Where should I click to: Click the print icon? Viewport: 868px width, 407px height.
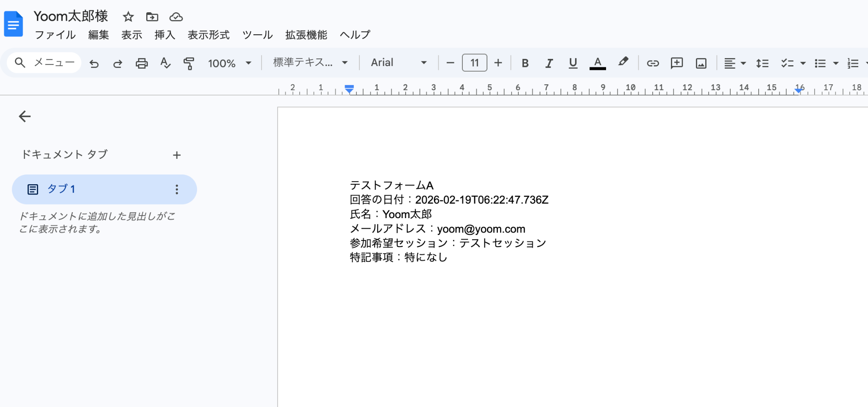pyautogui.click(x=142, y=64)
